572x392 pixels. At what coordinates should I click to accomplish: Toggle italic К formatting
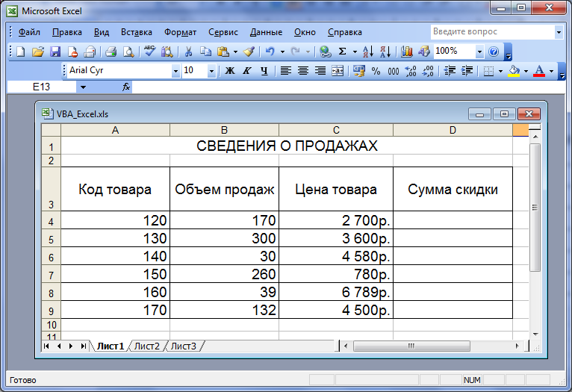coord(247,71)
